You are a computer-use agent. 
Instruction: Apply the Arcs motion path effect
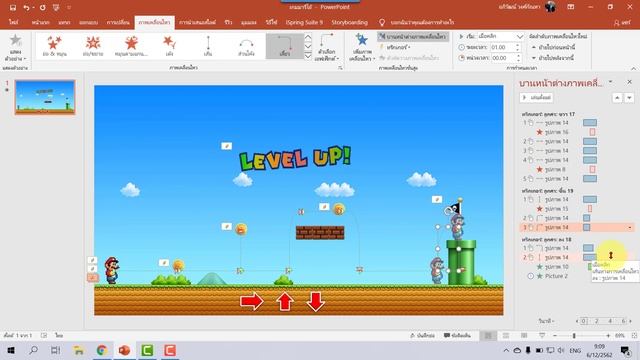click(x=246, y=46)
